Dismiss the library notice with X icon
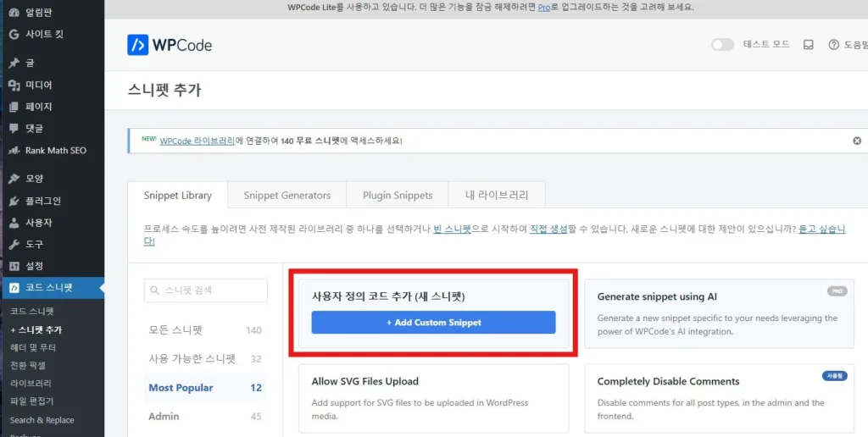 coord(857,141)
